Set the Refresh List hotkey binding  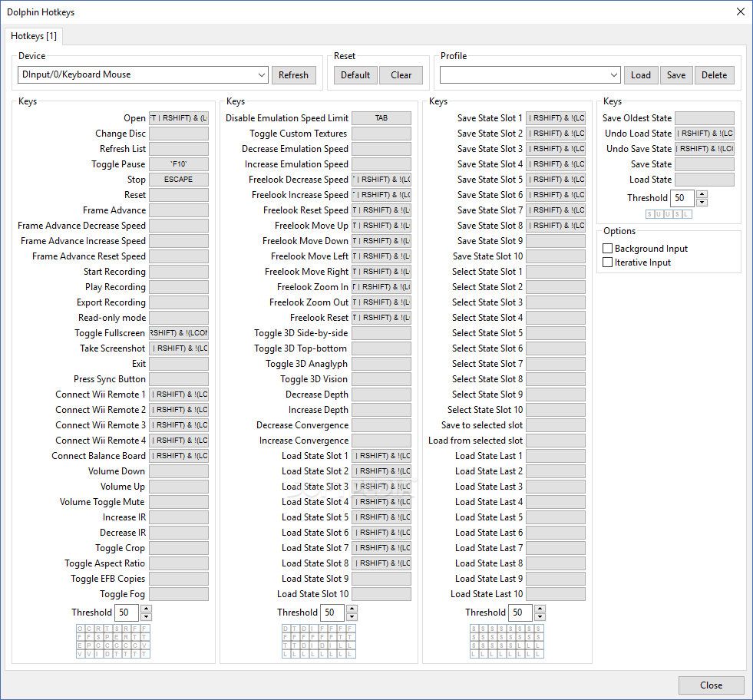[179, 149]
